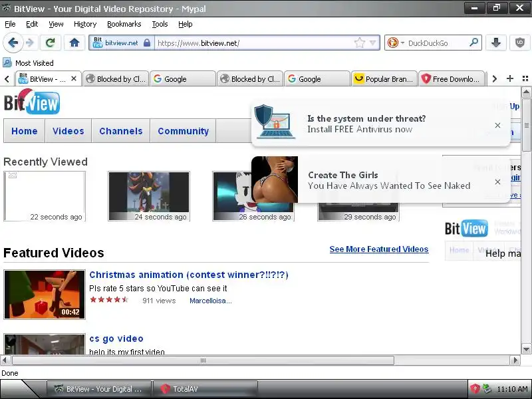
Task: Open the Help menu
Action: pos(186,24)
